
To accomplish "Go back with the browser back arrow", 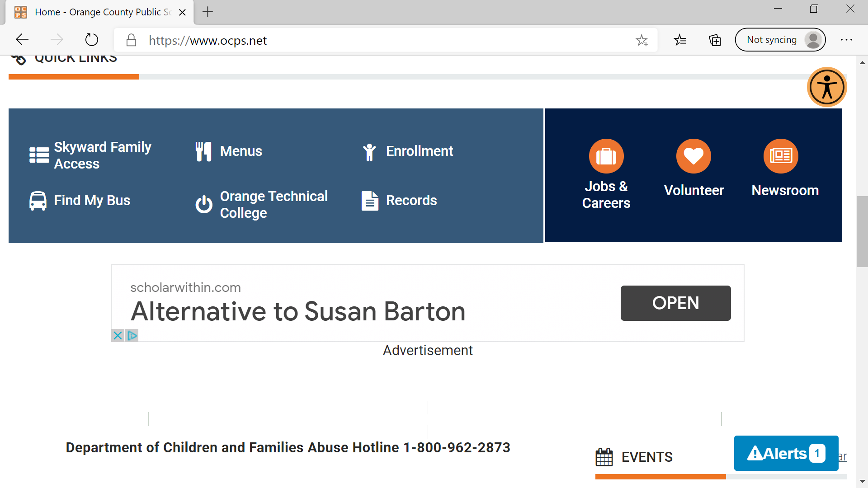I will 22,40.
